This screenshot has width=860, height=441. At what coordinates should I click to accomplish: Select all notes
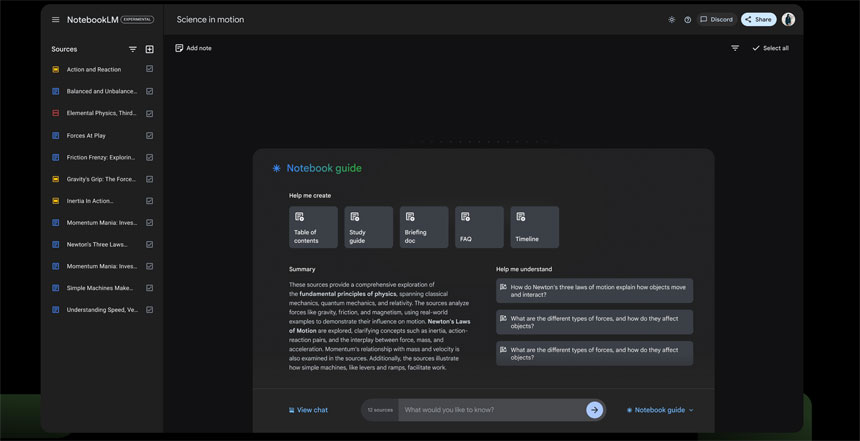(x=771, y=48)
